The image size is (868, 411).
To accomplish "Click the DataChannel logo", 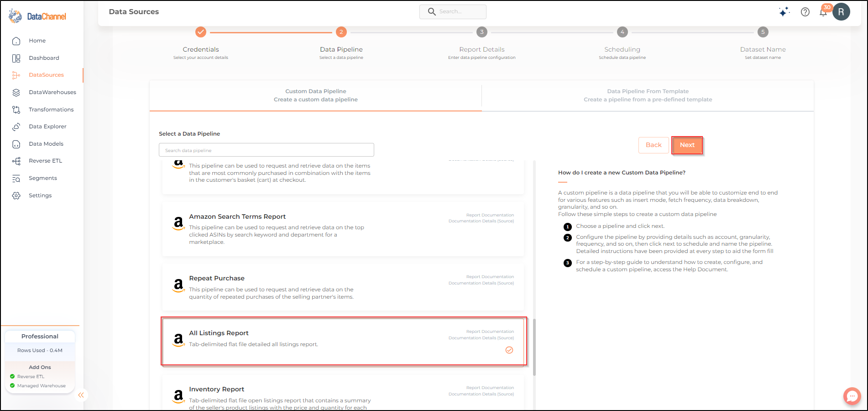I will point(37,16).
